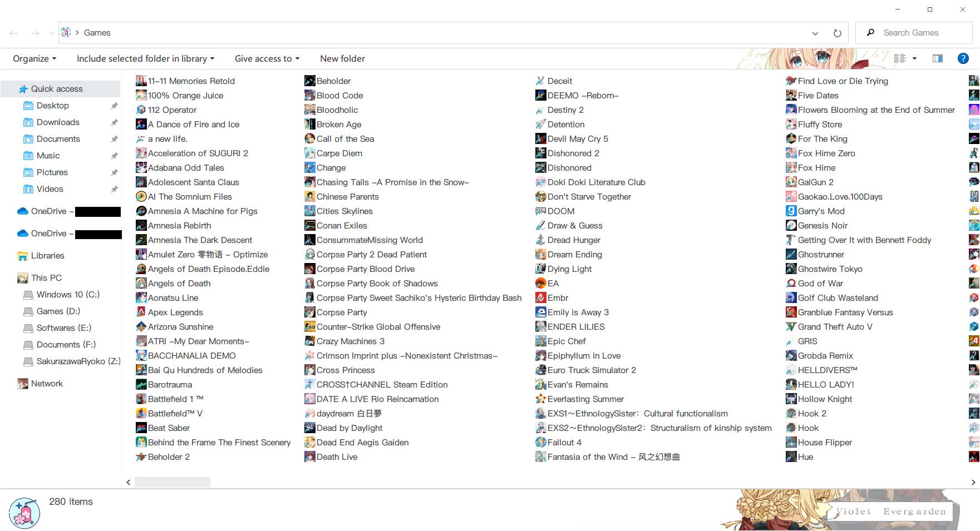Click the Grand Theft Auto V icon
980x531 pixels.
(x=791, y=327)
